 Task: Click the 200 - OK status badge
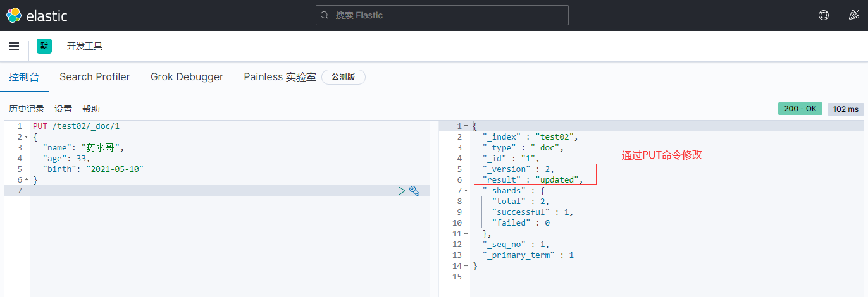(800, 109)
